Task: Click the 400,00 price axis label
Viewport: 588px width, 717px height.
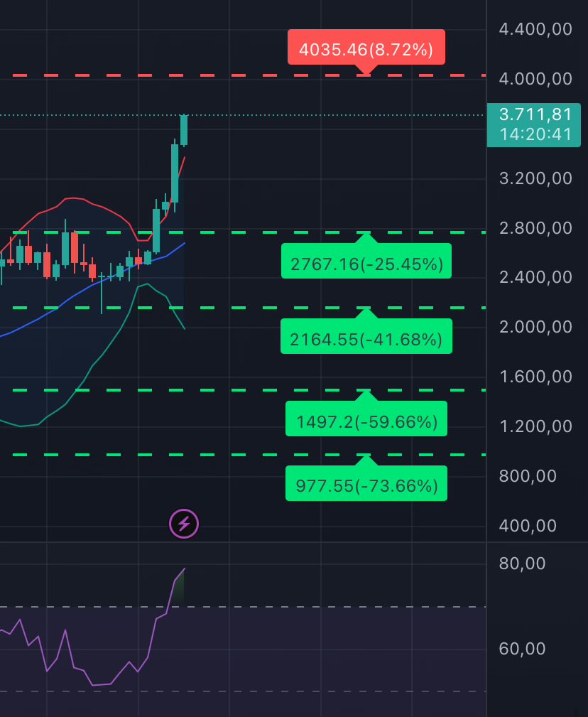Action: click(x=528, y=526)
